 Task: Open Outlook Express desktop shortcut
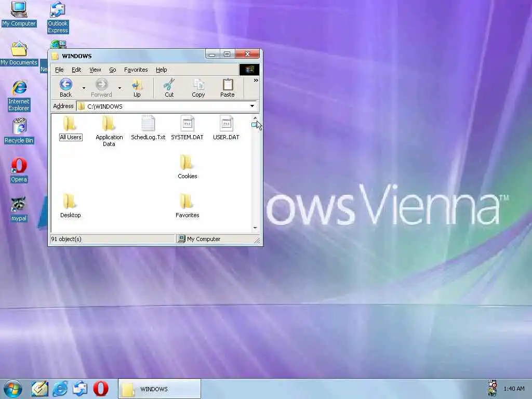tap(58, 18)
